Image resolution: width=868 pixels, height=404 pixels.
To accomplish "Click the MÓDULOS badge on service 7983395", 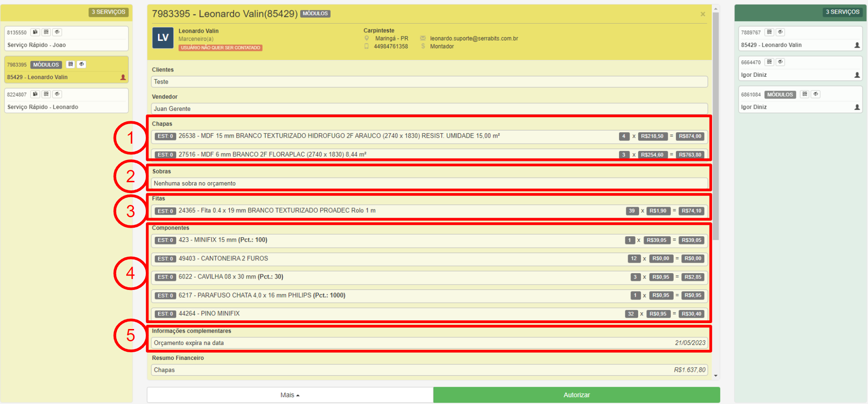I will point(46,65).
